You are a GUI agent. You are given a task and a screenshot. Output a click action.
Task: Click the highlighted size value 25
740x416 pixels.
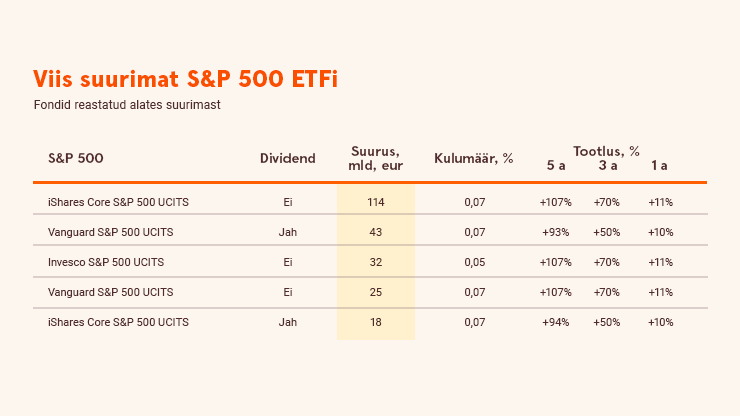tap(376, 292)
